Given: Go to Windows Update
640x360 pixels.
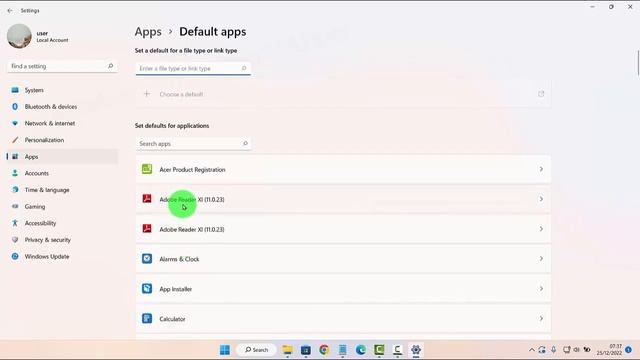Looking at the screenshot, I should (x=62, y=256).
